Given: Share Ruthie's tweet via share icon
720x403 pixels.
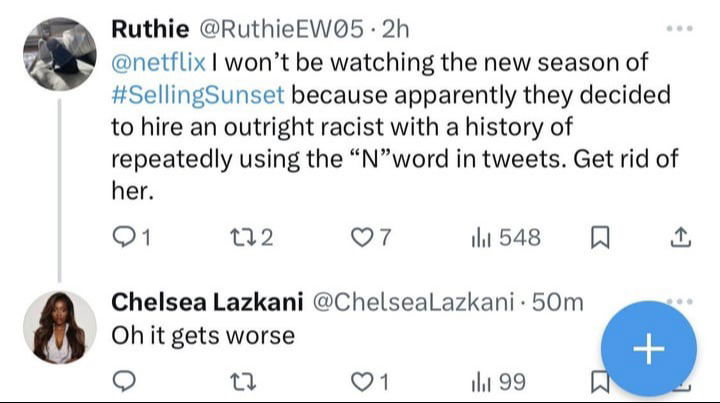Looking at the screenshot, I should 679,237.
